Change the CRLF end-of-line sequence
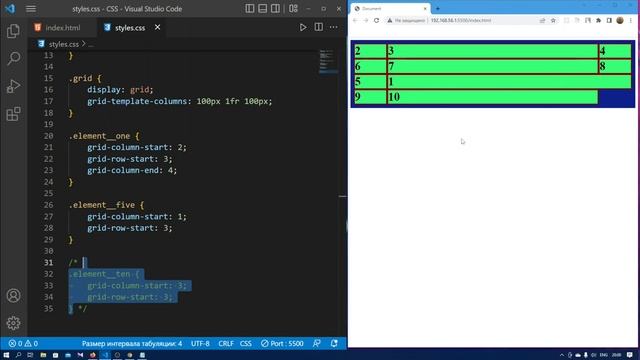640x360 pixels. pos(226,344)
